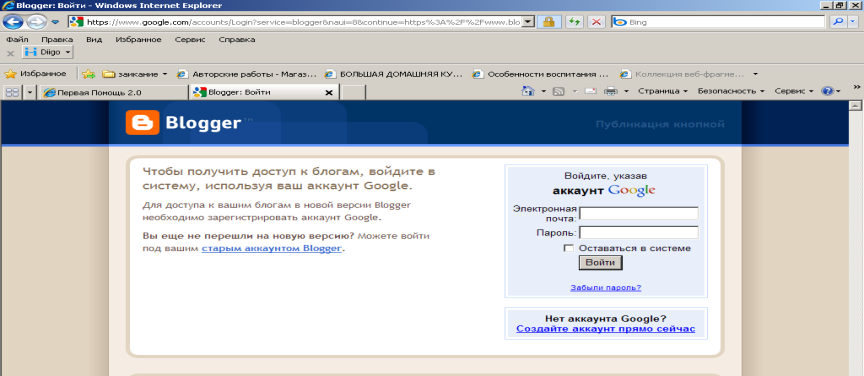Viewport: 864px width, 376px height.
Task: Click the Электронная почта input field
Action: click(x=639, y=213)
